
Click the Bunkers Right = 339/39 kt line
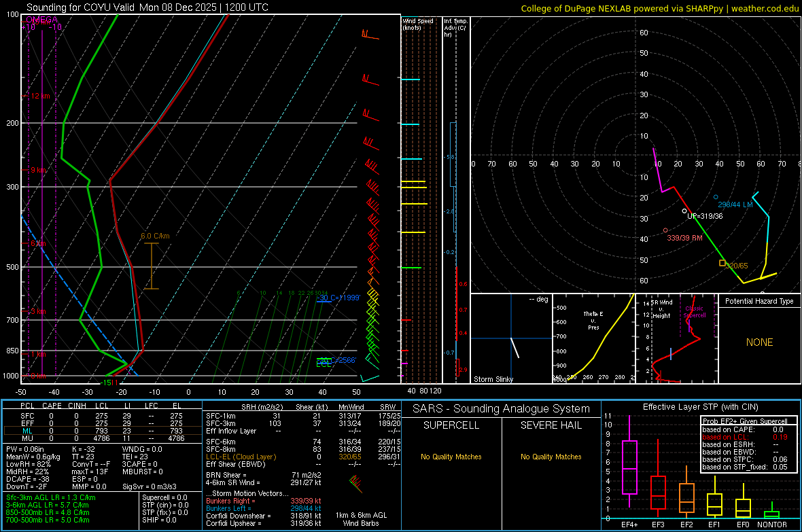click(x=264, y=501)
